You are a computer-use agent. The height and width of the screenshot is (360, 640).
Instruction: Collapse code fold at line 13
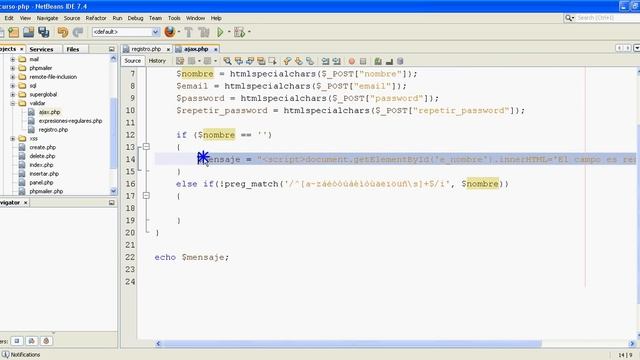point(146,147)
